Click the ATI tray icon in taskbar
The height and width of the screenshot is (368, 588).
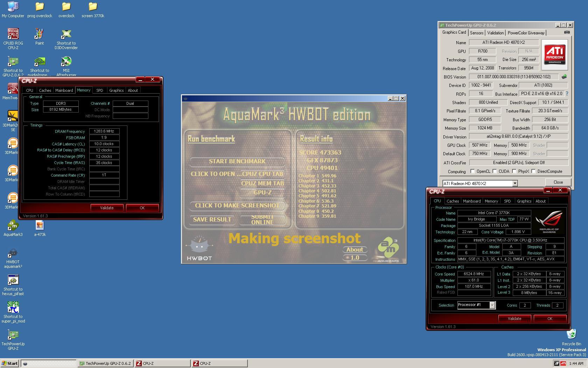(x=563, y=363)
